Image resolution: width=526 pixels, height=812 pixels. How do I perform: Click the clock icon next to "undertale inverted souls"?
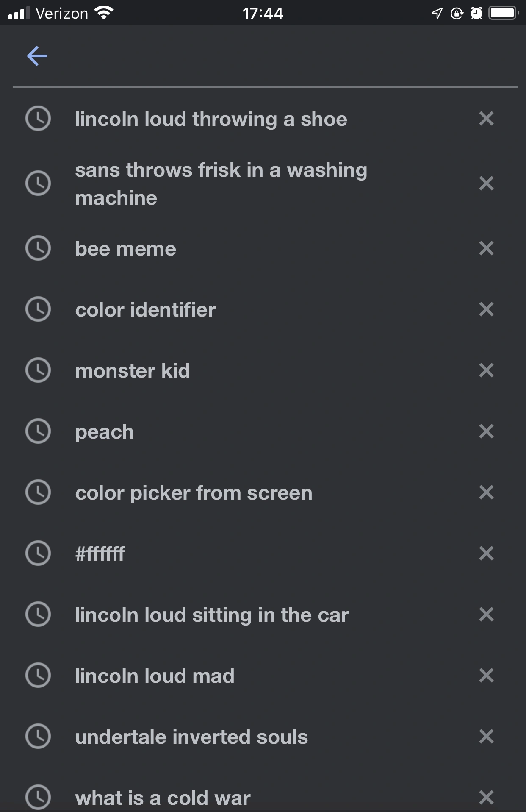[39, 737]
